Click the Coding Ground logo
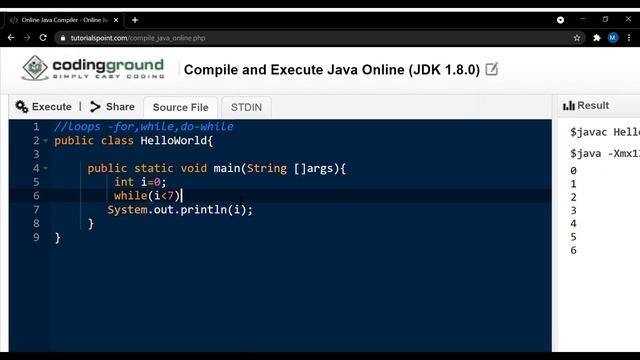The width and height of the screenshot is (640, 360). [93, 68]
